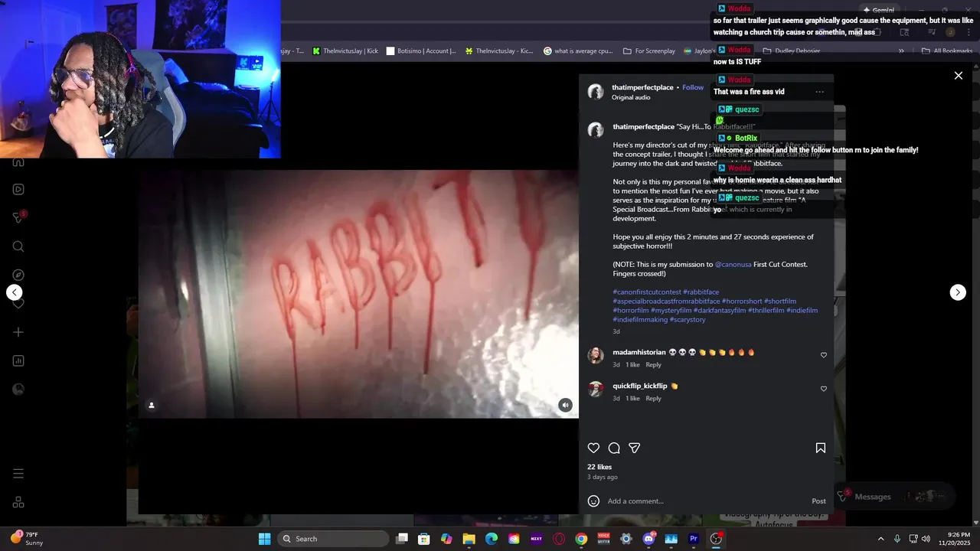Open the #horrorshort hashtag
Image resolution: width=980 pixels, height=551 pixels.
[x=742, y=301]
